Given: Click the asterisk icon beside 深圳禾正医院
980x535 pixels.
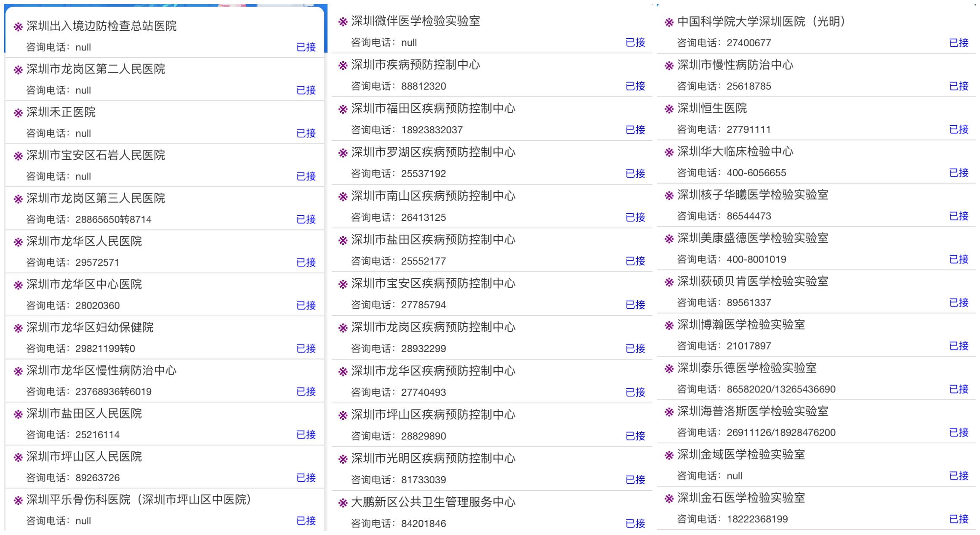Looking at the screenshot, I should (18, 113).
